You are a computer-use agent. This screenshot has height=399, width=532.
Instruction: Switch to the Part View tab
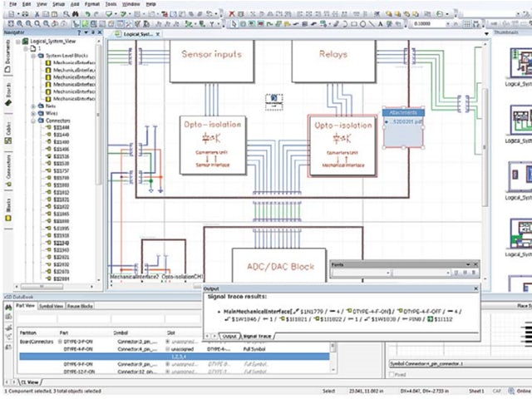tap(26, 306)
